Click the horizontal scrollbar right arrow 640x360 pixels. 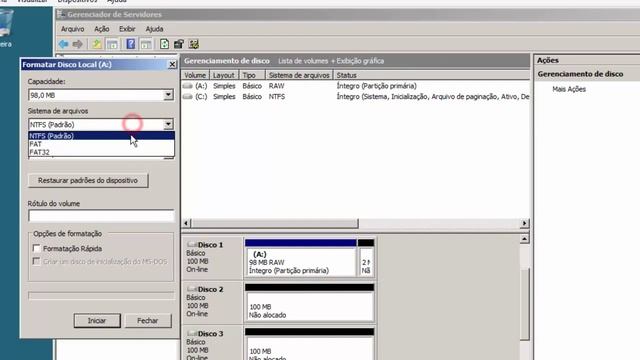[524, 223]
